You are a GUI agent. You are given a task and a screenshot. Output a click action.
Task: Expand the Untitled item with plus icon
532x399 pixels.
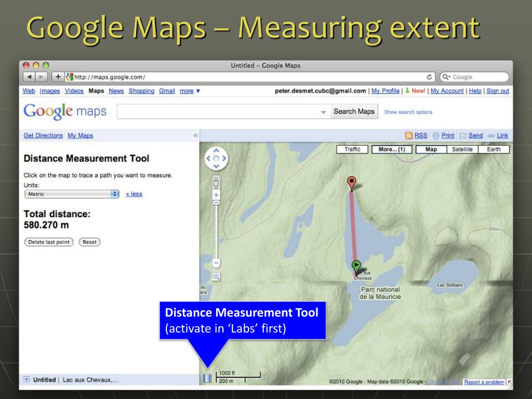[26, 379]
